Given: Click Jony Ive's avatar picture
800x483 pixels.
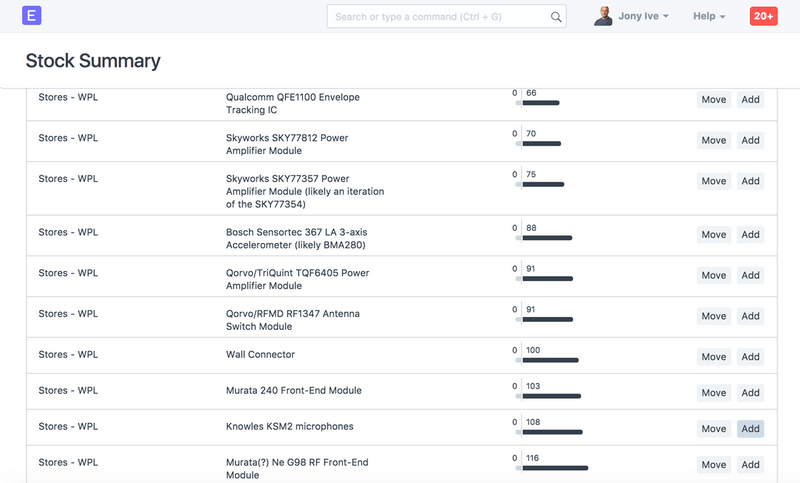Looking at the screenshot, I should point(603,16).
